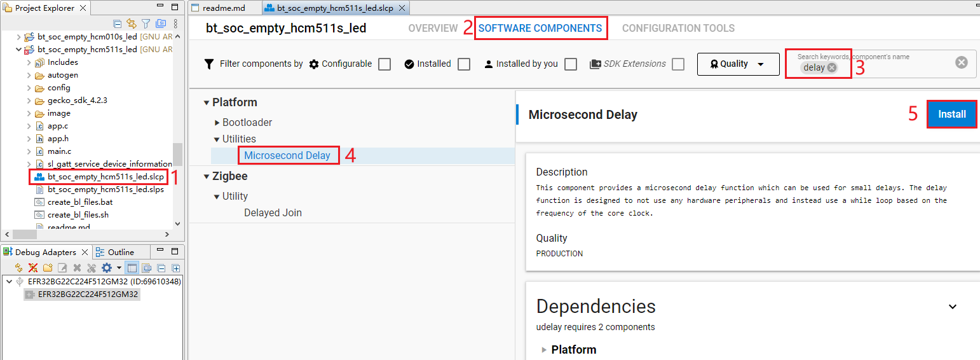The image size is (980, 360).
Task: Enable the Configurable filter checkbox
Action: (x=385, y=64)
